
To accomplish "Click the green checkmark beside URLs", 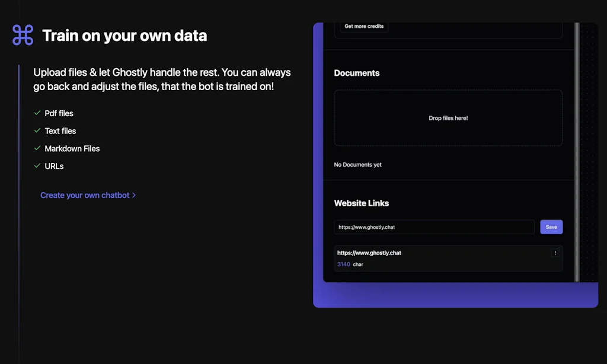I will pyautogui.click(x=37, y=166).
